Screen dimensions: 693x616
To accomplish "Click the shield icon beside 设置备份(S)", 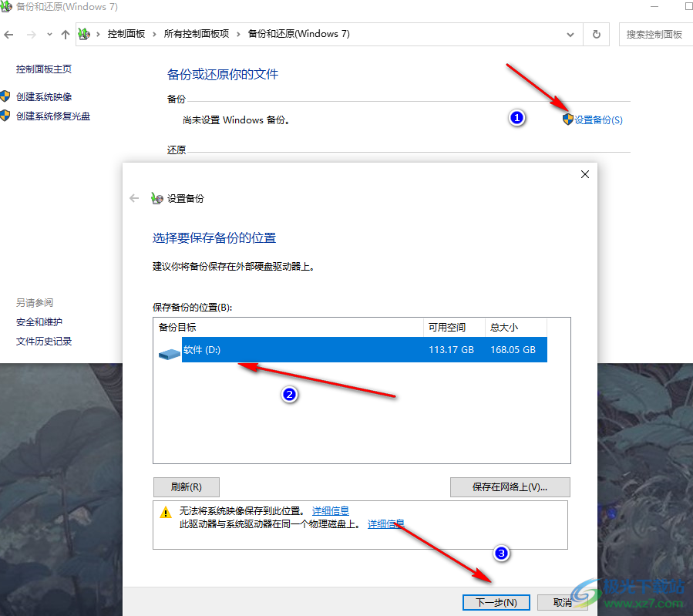I will pyautogui.click(x=568, y=119).
